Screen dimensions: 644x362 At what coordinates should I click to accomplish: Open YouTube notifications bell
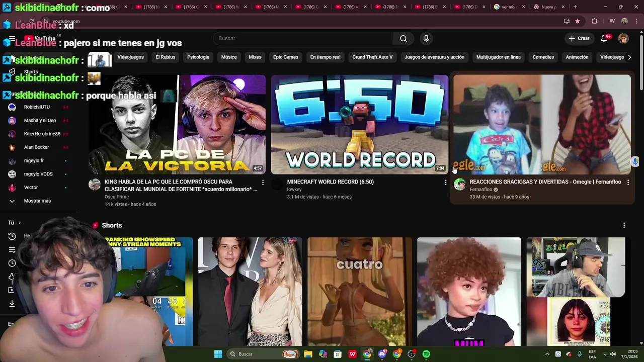pos(605,39)
